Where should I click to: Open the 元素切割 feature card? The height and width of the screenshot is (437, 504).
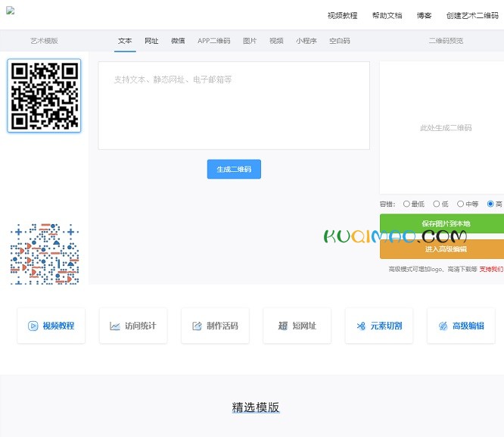[379, 326]
